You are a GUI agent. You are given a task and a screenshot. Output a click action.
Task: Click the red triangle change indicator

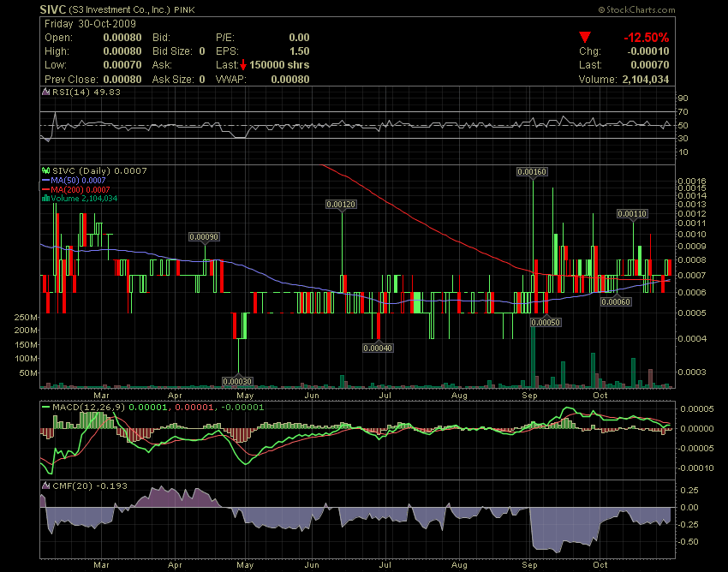pos(586,38)
